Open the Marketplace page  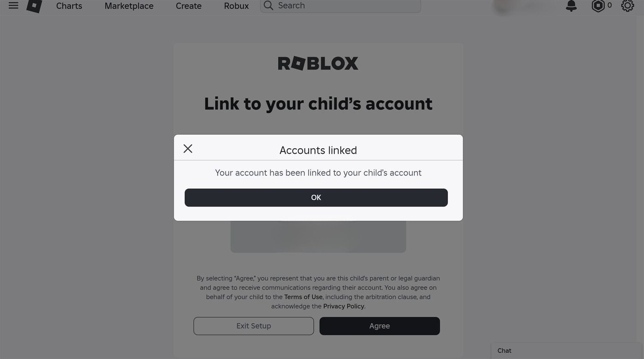tap(128, 6)
